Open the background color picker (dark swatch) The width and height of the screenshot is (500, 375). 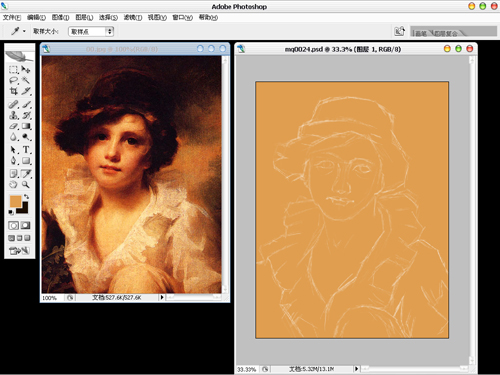[x=24, y=209]
